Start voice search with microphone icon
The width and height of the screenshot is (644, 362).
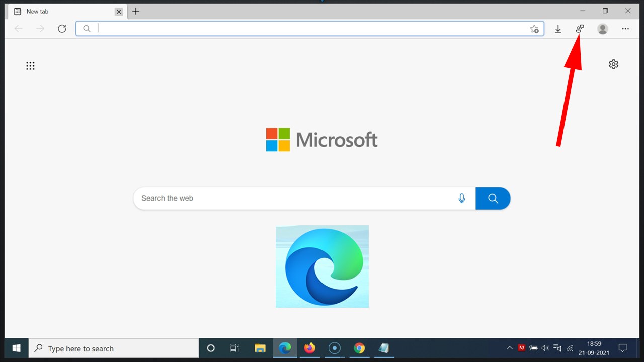pos(462,198)
